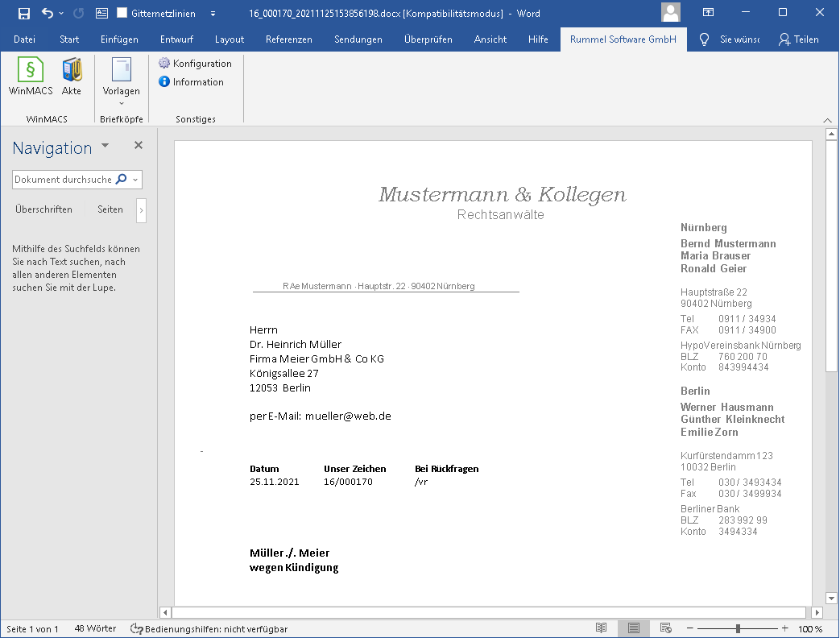This screenshot has height=638, width=840.
Task: Switch to the Einfügen tab
Action: pyautogui.click(x=119, y=39)
